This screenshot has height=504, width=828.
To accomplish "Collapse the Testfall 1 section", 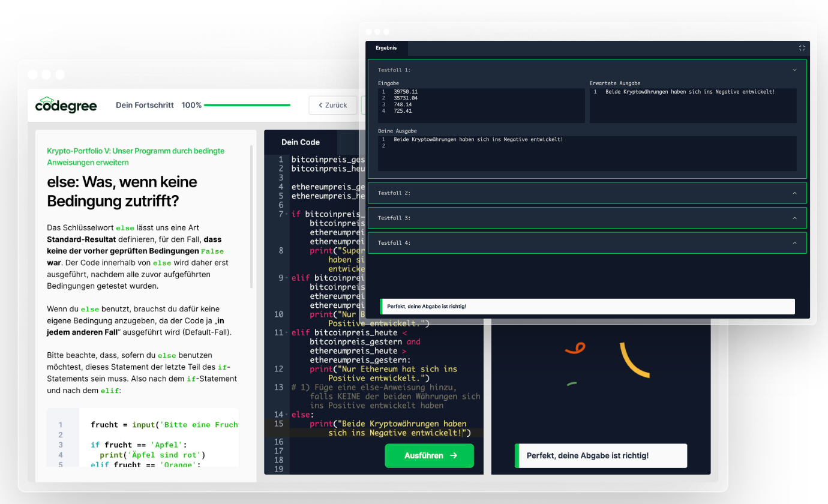I will pos(794,70).
